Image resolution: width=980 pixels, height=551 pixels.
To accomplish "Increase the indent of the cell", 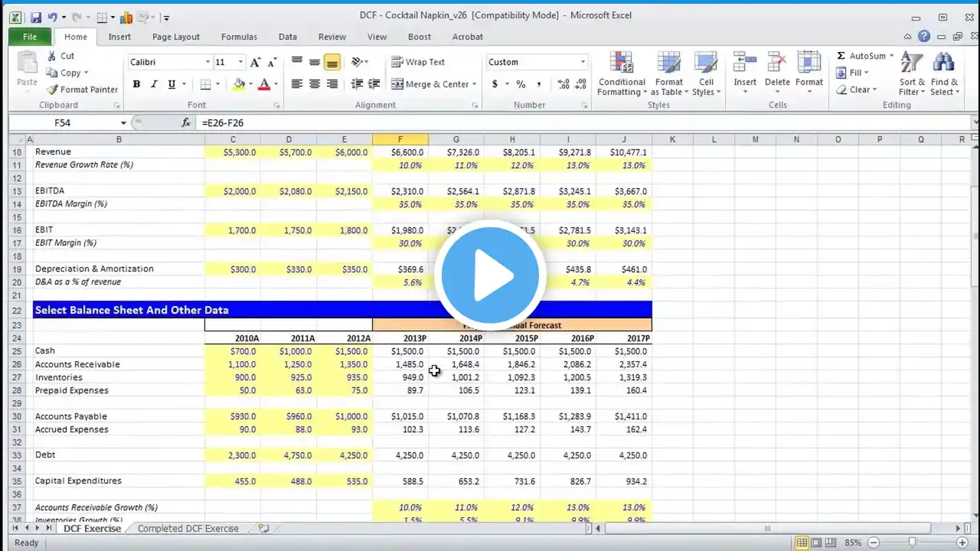I will pyautogui.click(x=374, y=84).
